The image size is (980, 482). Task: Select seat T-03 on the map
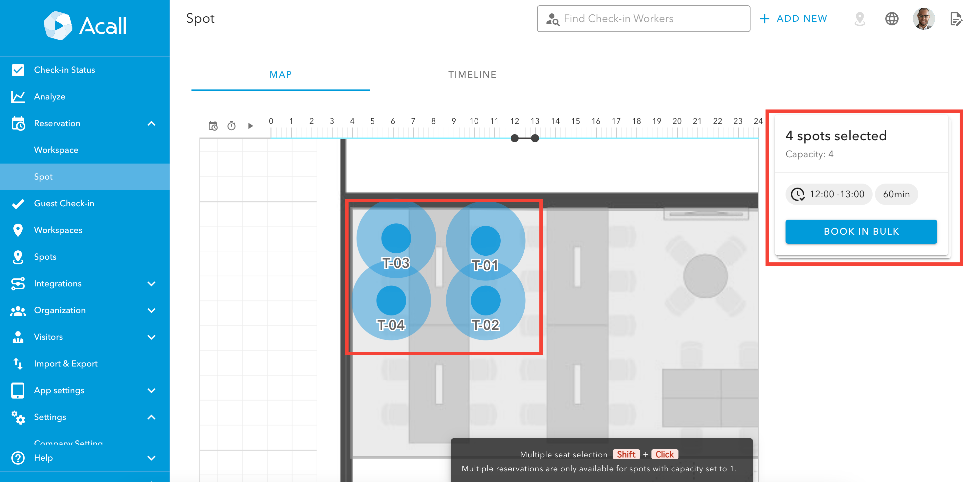coord(396,239)
